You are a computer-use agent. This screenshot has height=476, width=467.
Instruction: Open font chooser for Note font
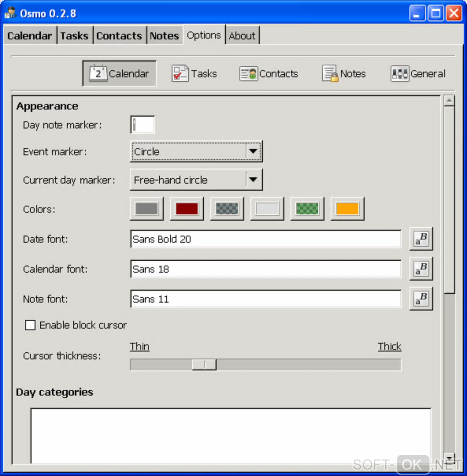point(421,299)
